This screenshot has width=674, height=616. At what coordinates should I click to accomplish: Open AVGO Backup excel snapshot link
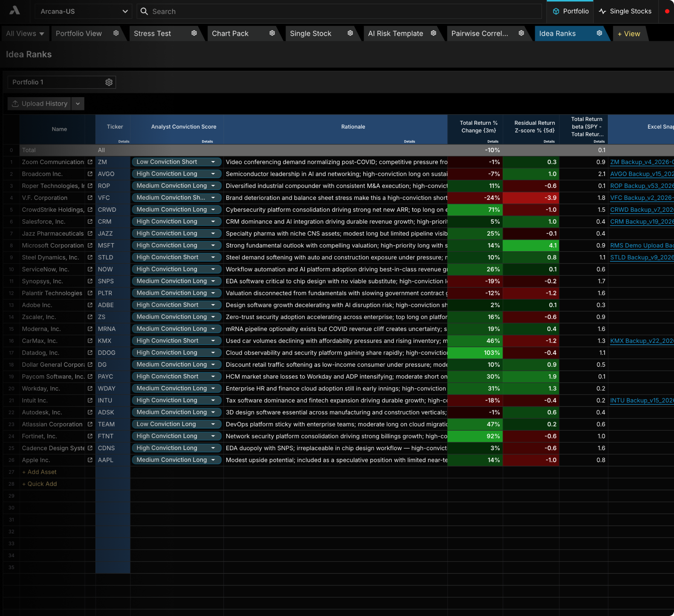coord(642,174)
